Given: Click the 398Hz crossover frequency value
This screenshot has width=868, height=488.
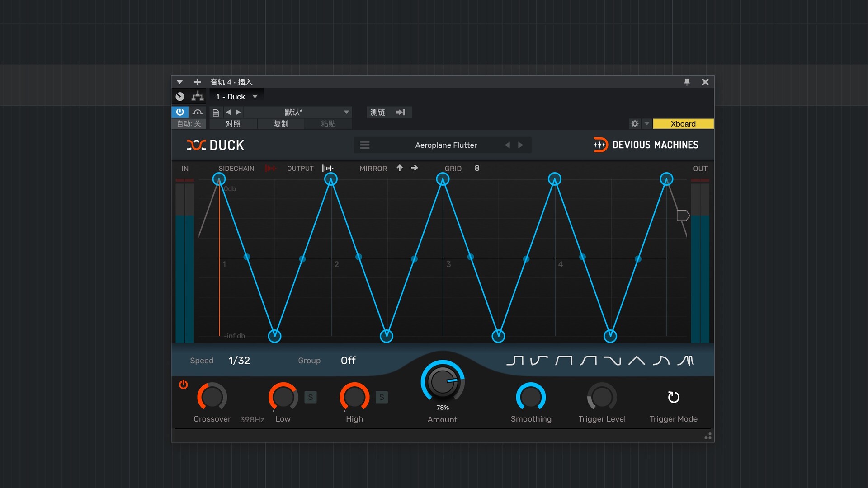Looking at the screenshot, I should click(x=252, y=419).
